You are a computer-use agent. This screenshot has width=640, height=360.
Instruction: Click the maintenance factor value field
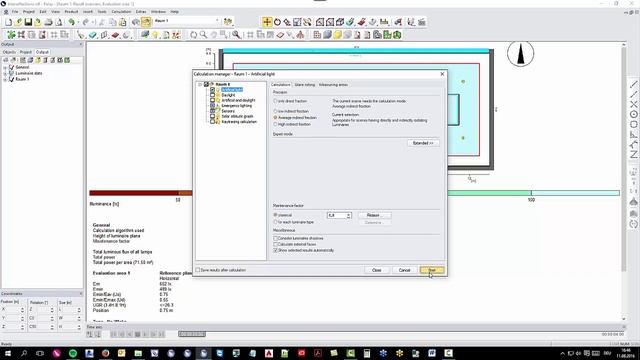pos(336,215)
